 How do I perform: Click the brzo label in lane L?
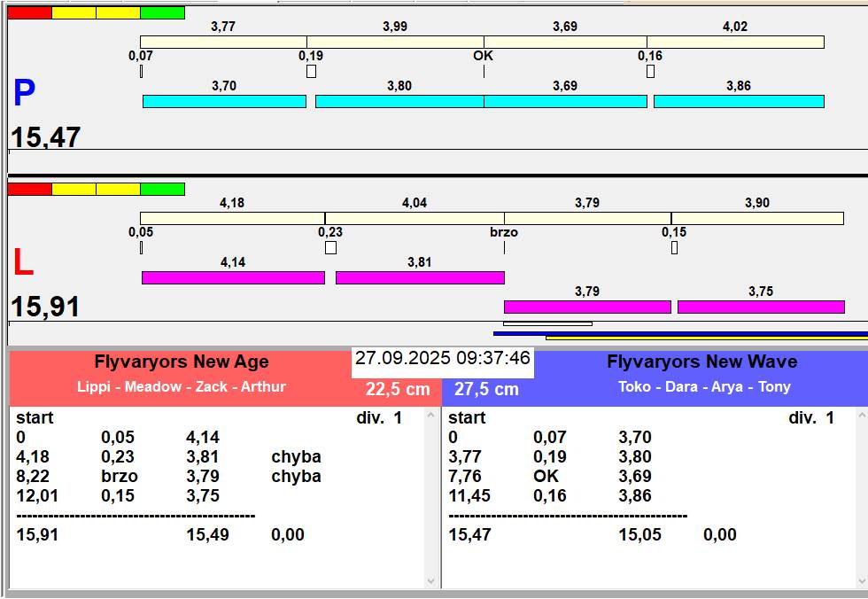click(503, 232)
